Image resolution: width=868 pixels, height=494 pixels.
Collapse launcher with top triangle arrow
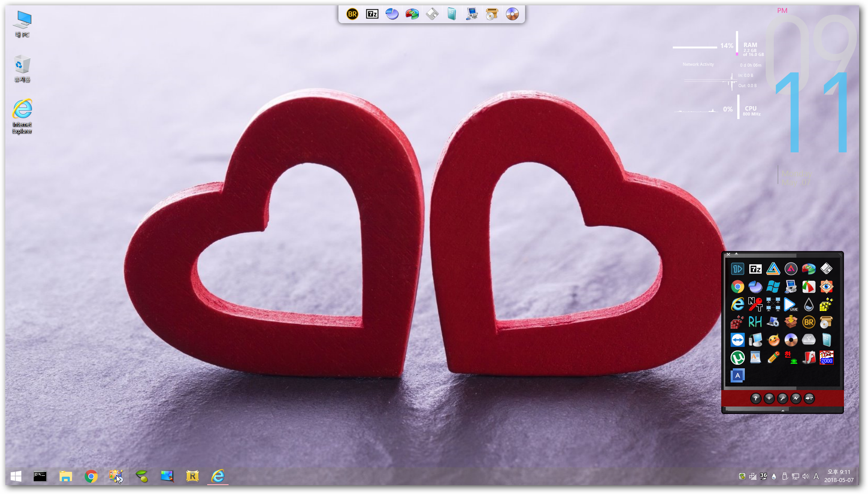[x=736, y=254]
